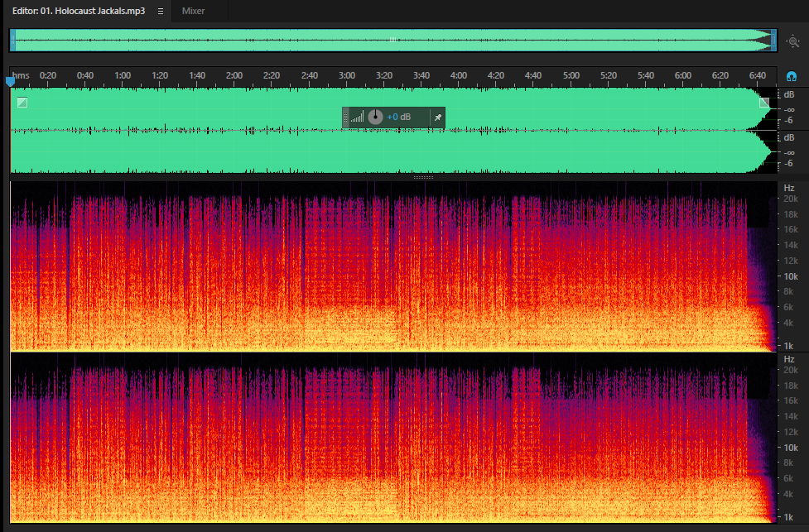Click the HUD grip handle
The width and height of the screenshot is (809, 532).
coord(345,117)
